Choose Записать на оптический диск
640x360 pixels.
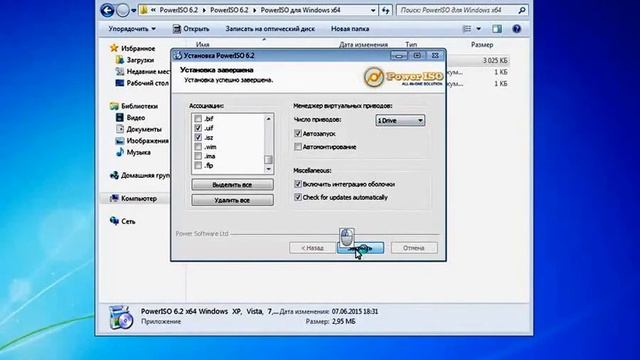coord(270,29)
